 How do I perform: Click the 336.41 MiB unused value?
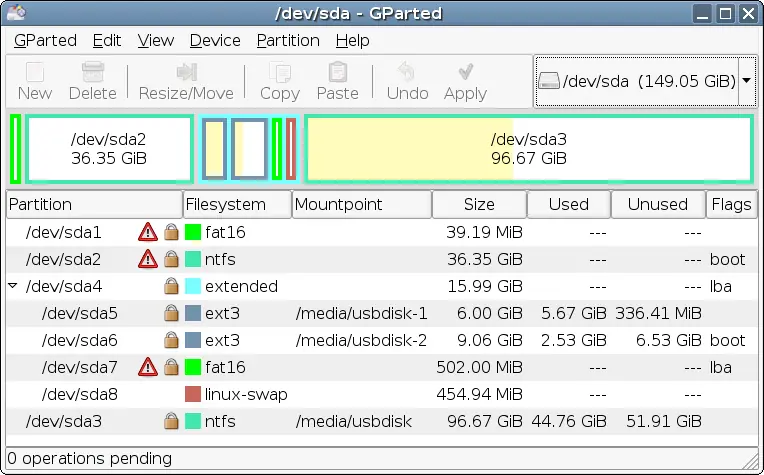658,313
